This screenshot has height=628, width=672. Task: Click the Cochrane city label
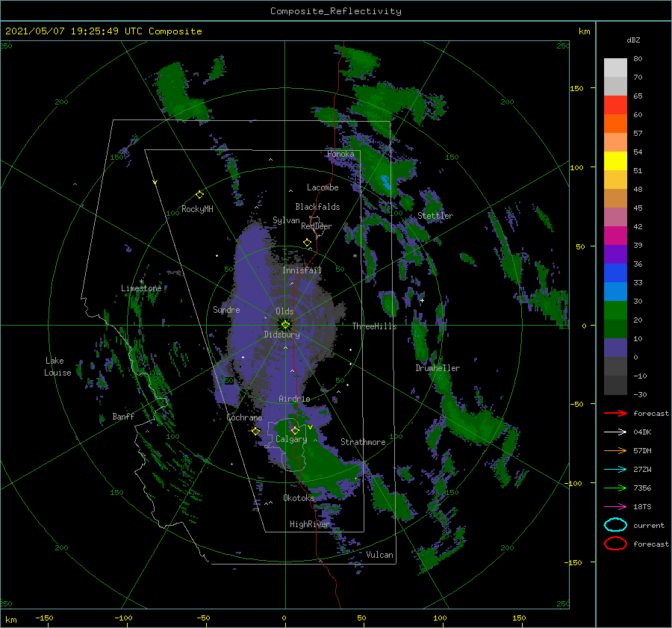coord(244,417)
